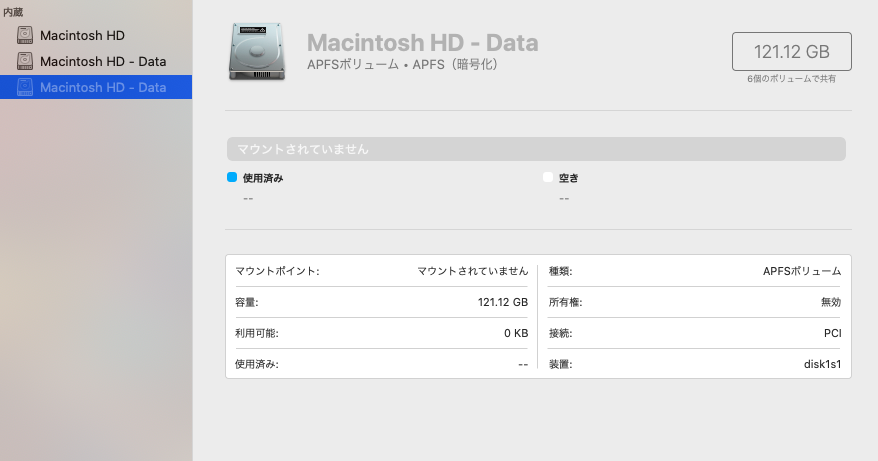
Task: Click the 所有権 value 無効
Action: coord(830,302)
